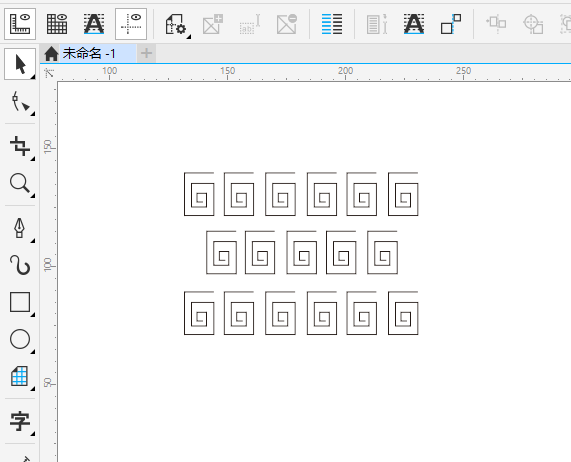The height and width of the screenshot is (462, 571).
Task: Select the Ellipse tool
Action: pyautogui.click(x=20, y=339)
